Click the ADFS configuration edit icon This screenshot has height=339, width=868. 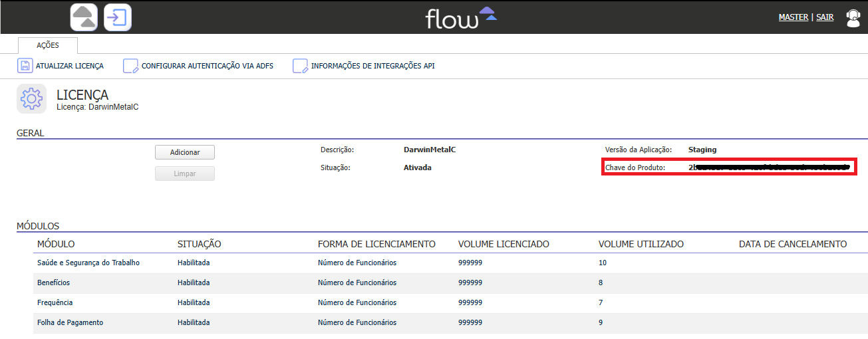pos(131,66)
